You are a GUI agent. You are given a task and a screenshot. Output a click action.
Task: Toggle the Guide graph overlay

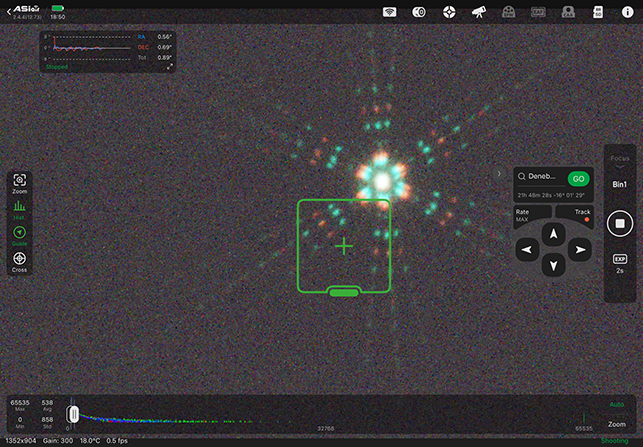tap(19, 234)
